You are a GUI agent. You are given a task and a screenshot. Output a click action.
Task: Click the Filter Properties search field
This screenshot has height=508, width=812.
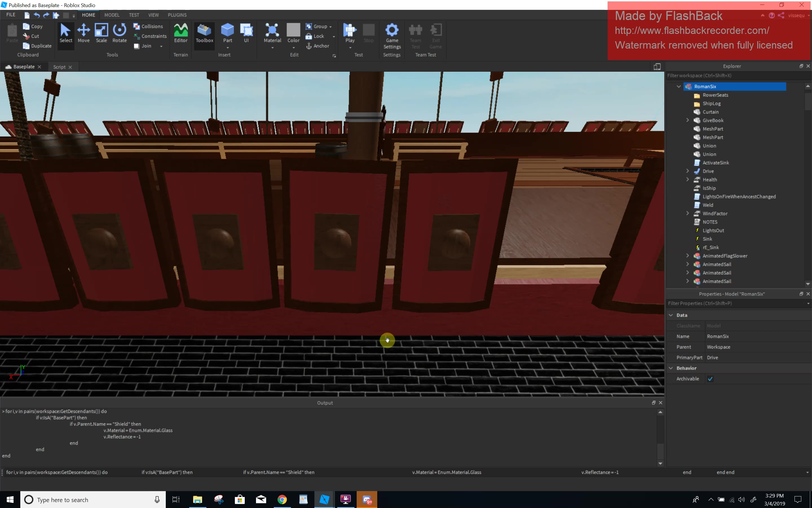[736, 303]
